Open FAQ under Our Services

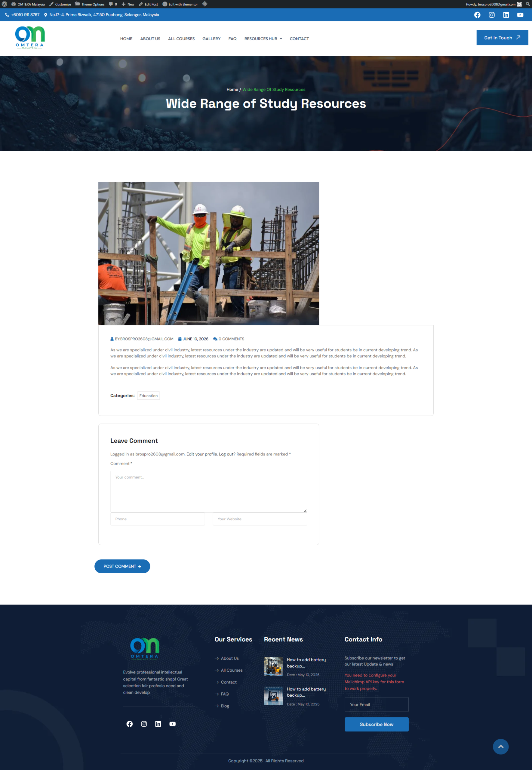[222, 694]
